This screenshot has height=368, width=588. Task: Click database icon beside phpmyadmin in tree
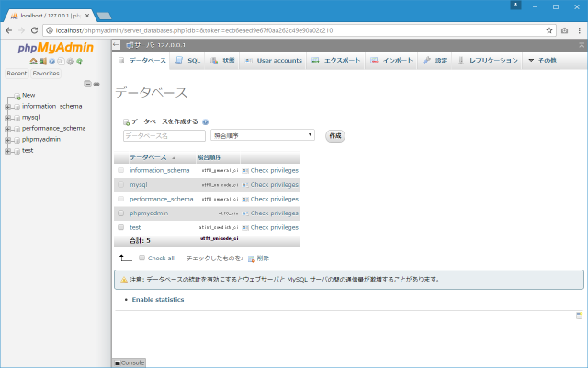pos(17,140)
